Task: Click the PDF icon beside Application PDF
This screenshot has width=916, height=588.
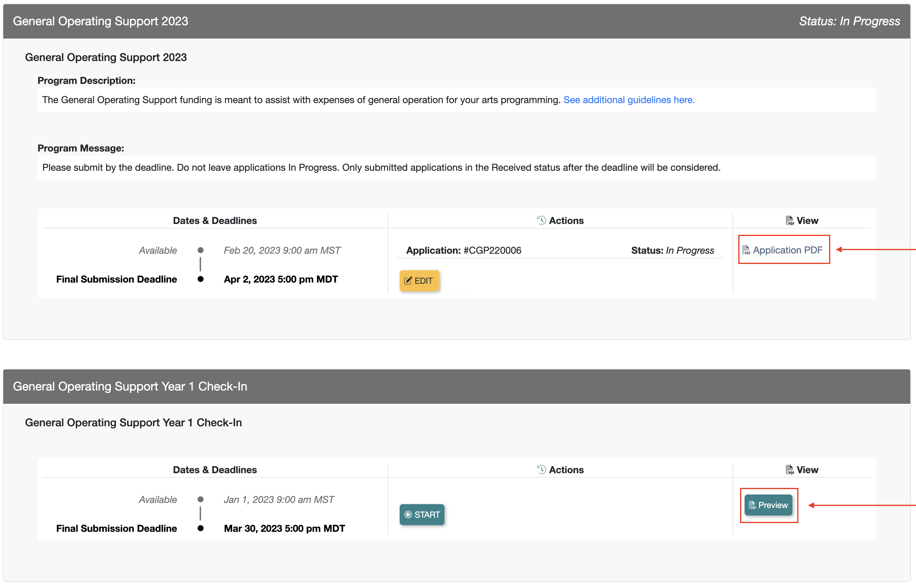Action: click(746, 250)
